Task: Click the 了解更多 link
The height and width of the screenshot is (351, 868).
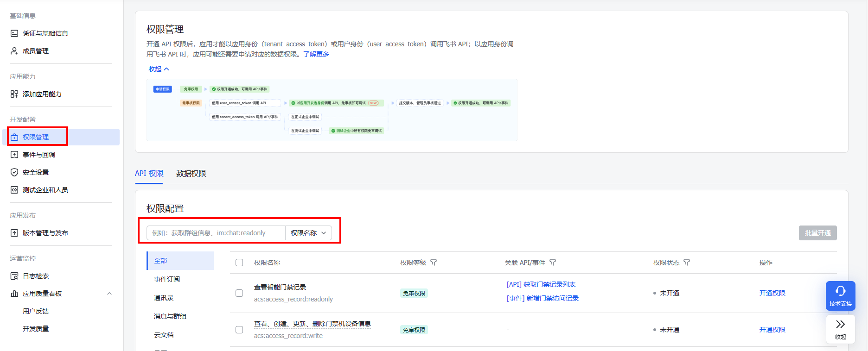Action: click(316, 54)
